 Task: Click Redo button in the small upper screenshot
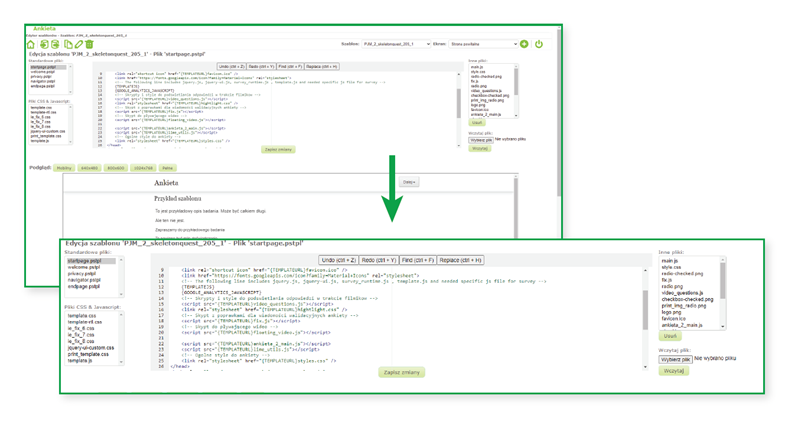(261, 67)
